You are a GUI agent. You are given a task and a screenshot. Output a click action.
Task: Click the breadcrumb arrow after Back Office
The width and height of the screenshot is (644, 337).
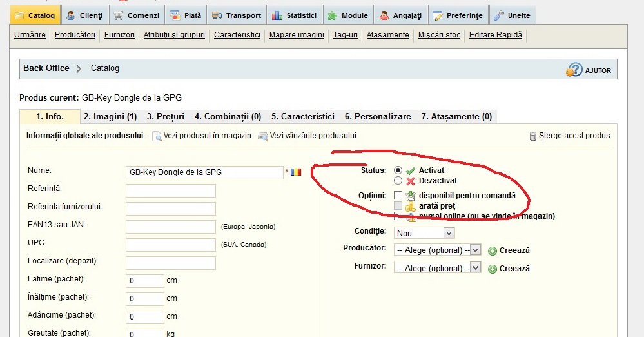(x=79, y=68)
